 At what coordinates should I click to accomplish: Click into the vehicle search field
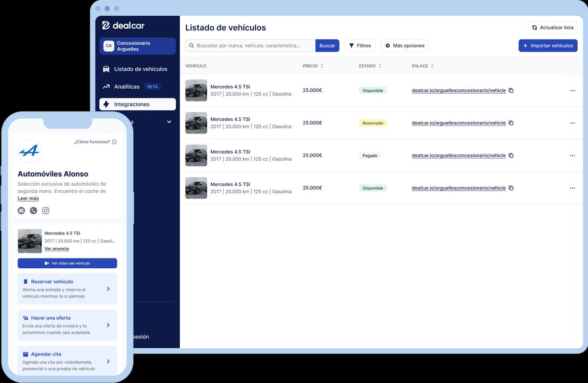250,46
